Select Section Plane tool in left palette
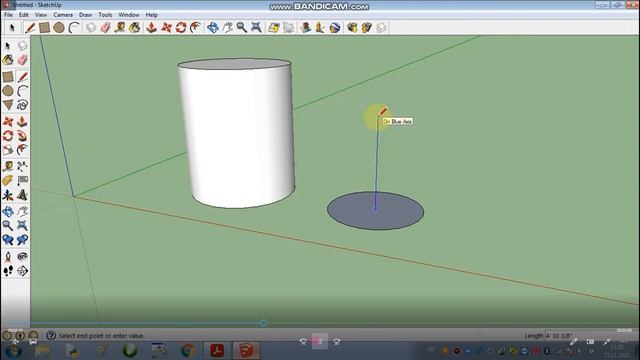Screen dimensions: 640x360 (x=22, y=271)
